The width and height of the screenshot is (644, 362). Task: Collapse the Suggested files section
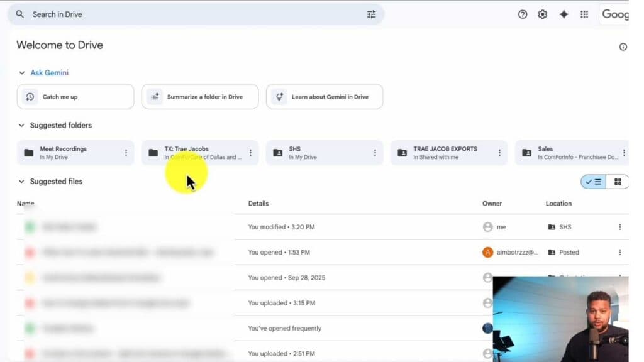click(x=22, y=182)
